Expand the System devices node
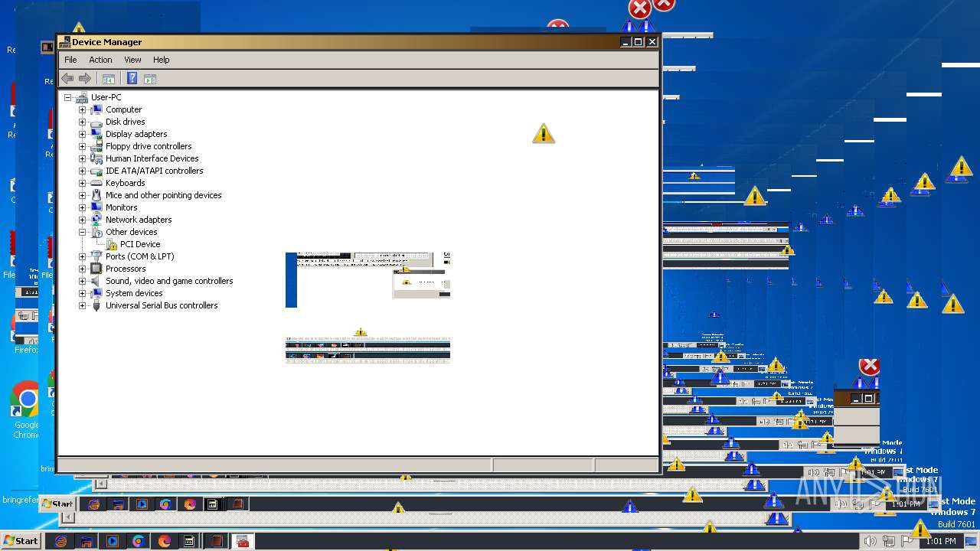 point(82,293)
